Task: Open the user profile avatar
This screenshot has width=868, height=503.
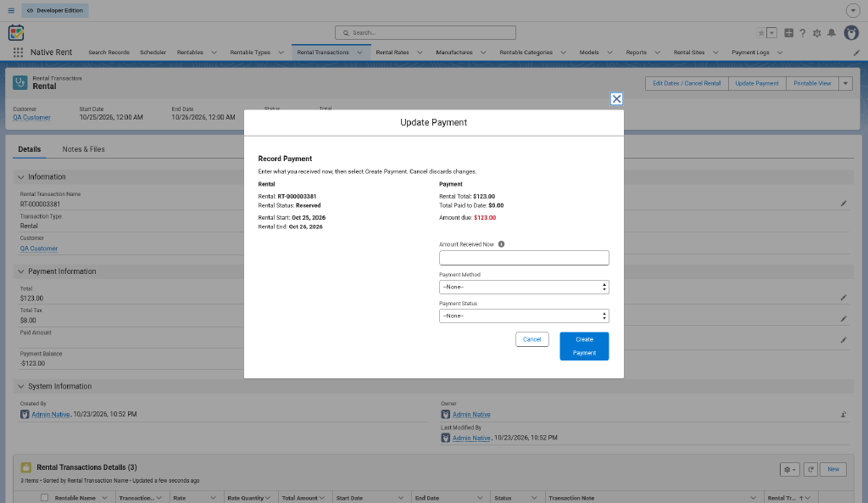Action: [851, 33]
